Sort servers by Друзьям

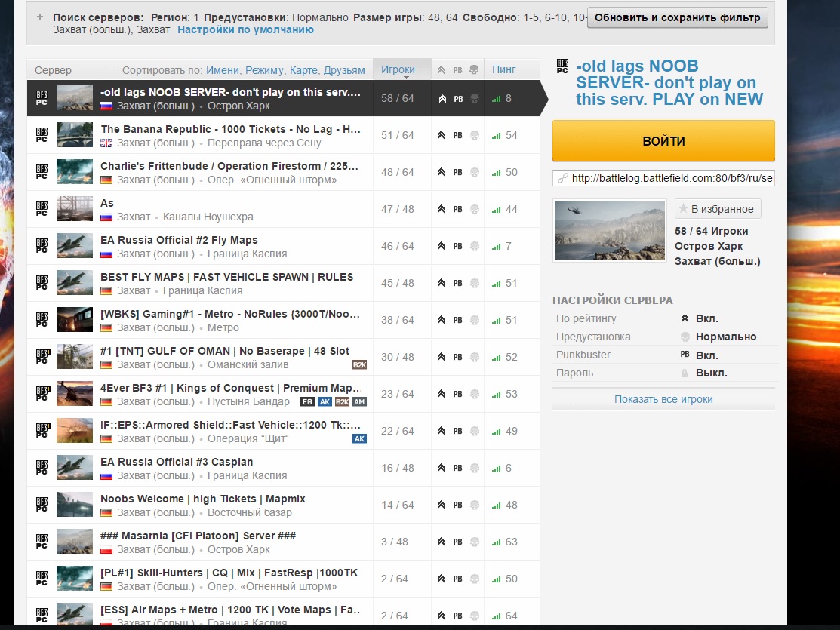pos(344,70)
